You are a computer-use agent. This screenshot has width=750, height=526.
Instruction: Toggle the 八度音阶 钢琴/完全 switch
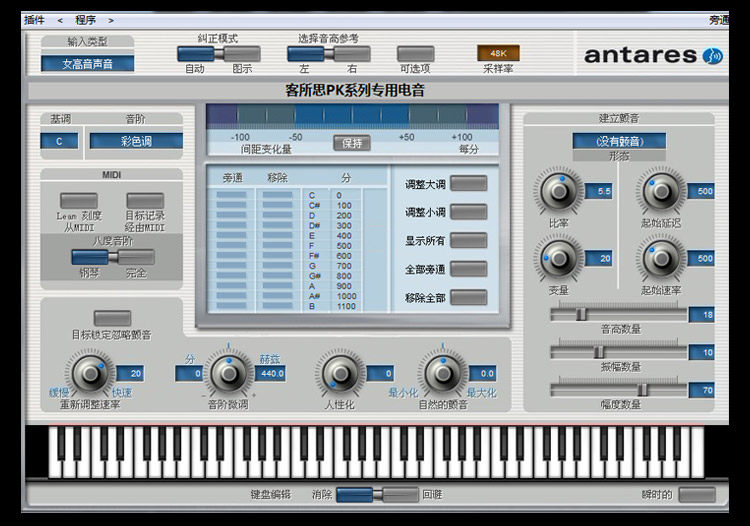click(113, 257)
